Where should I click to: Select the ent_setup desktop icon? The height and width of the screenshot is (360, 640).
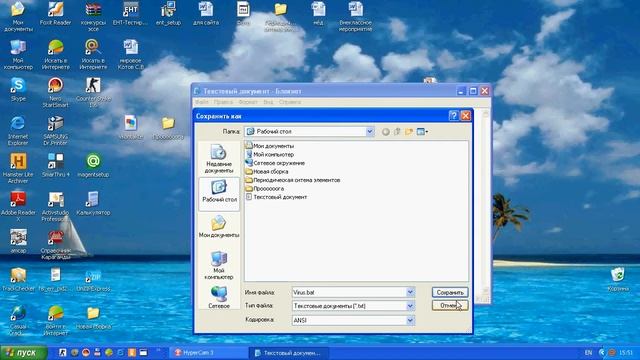[168, 14]
